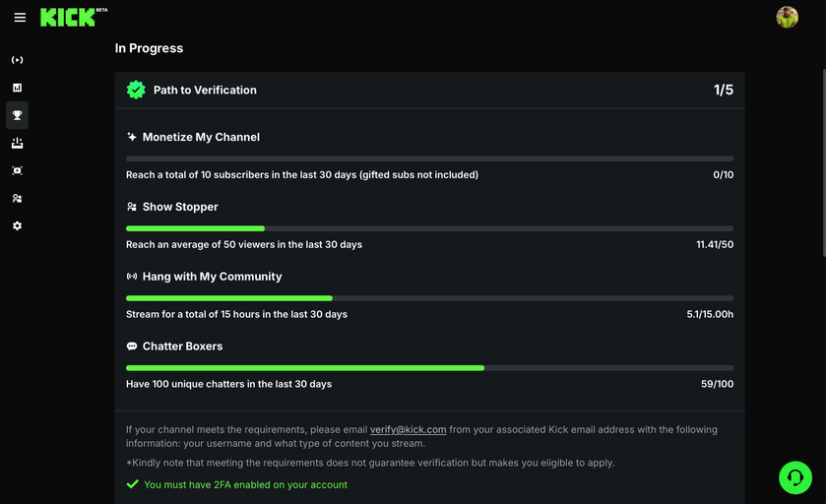Click the green verification badge icon
The height and width of the screenshot is (504, 826).
pos(136,90)
